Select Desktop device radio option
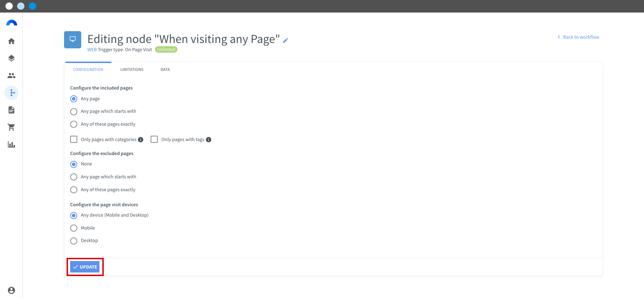Viewport: 644px width, 299px height. coord(74,241)
